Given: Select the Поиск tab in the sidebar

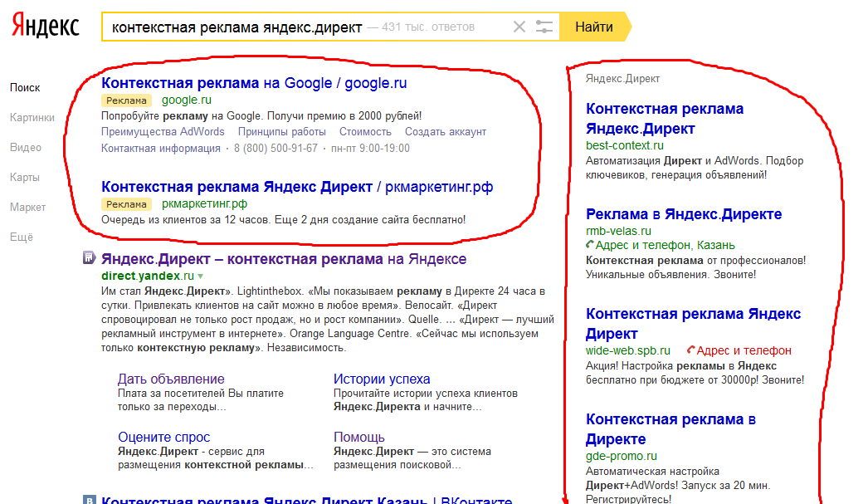Looking at the screenshot, I should pyautogui.click(x=25, y=87).
